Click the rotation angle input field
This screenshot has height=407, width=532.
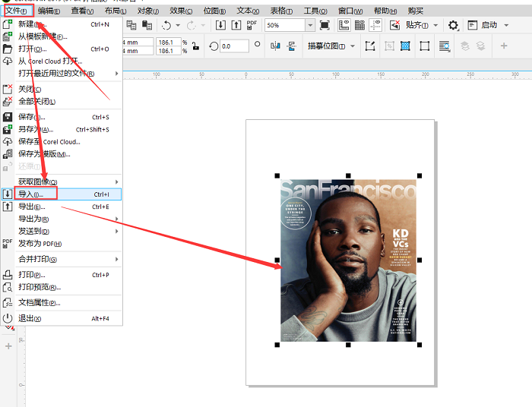click(234, 46)
